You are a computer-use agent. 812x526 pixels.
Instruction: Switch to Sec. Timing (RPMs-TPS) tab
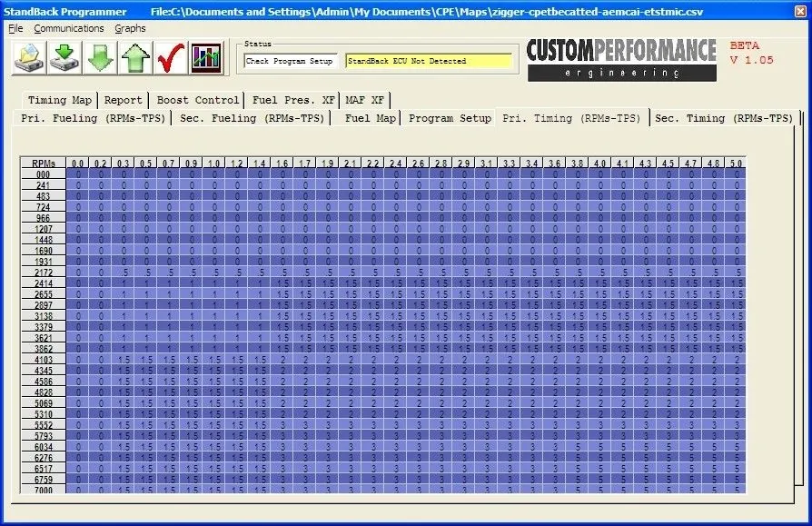(724, 118)
